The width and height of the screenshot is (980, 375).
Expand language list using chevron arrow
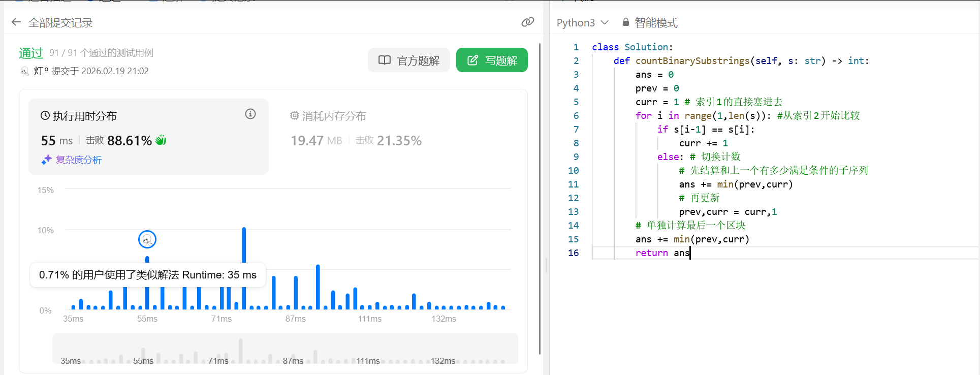(x=605, y=22)
